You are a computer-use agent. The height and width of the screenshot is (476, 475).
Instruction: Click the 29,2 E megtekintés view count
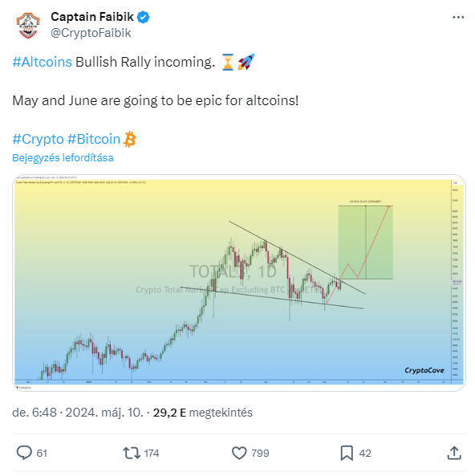click(202, 413)
